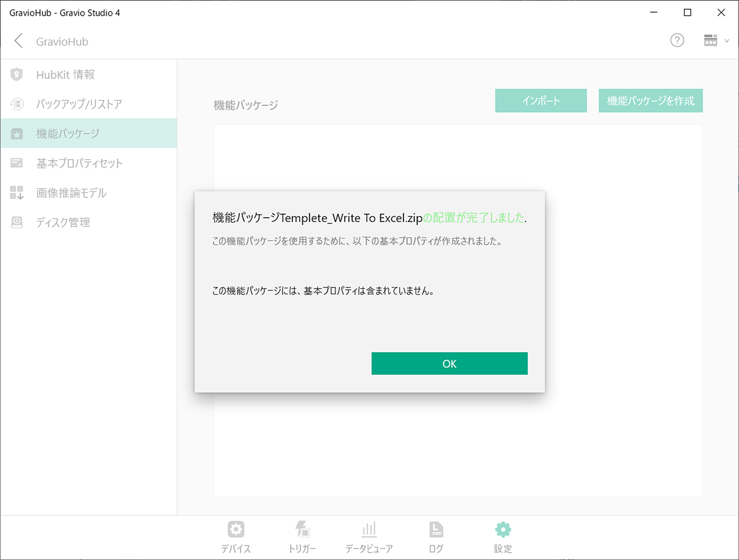Viewport: 739px width, 560px height.
Task: Open the データビューア chart icon
Action: click(x=369, y=529)
